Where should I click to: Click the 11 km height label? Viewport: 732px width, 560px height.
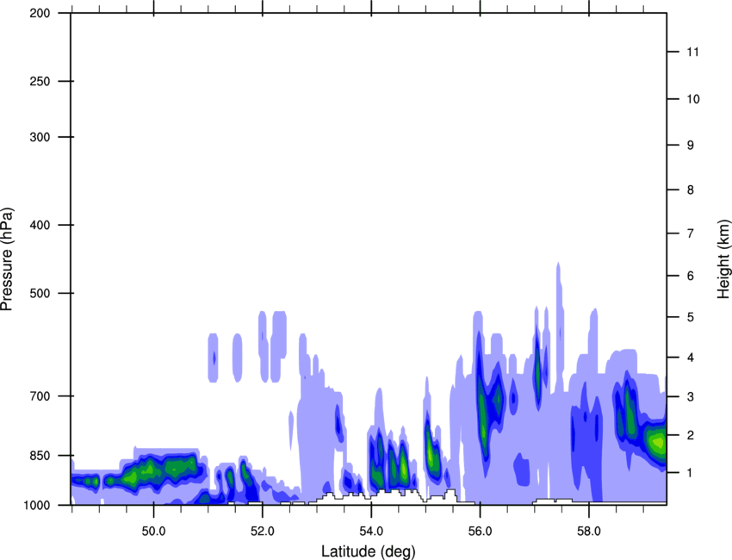tap(692, 52)
